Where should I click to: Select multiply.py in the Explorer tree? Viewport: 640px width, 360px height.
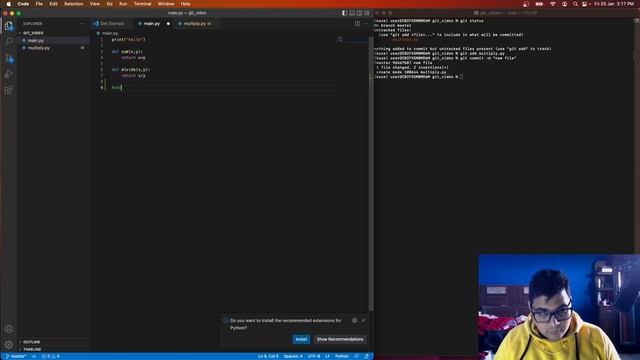click(38, 48)
